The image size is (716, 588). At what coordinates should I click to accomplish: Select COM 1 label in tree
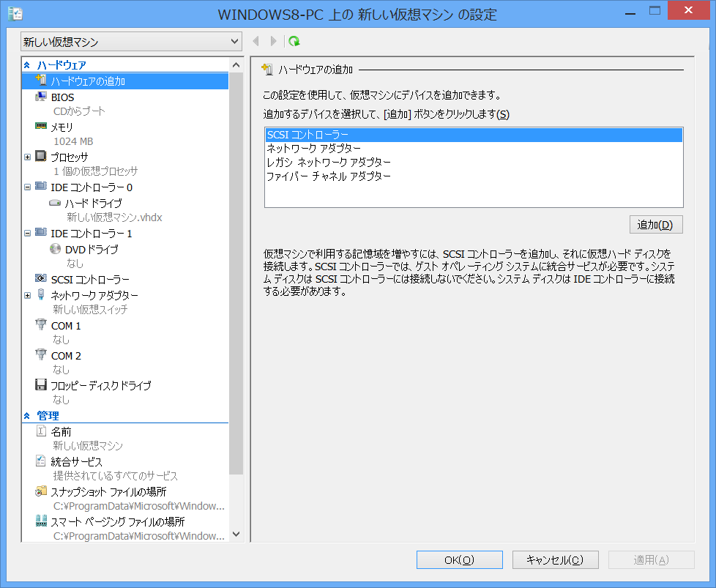(x=66, y=326)
